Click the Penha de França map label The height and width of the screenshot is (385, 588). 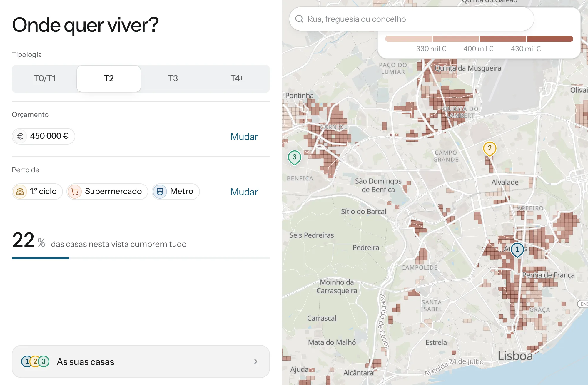tap(548, 275)
